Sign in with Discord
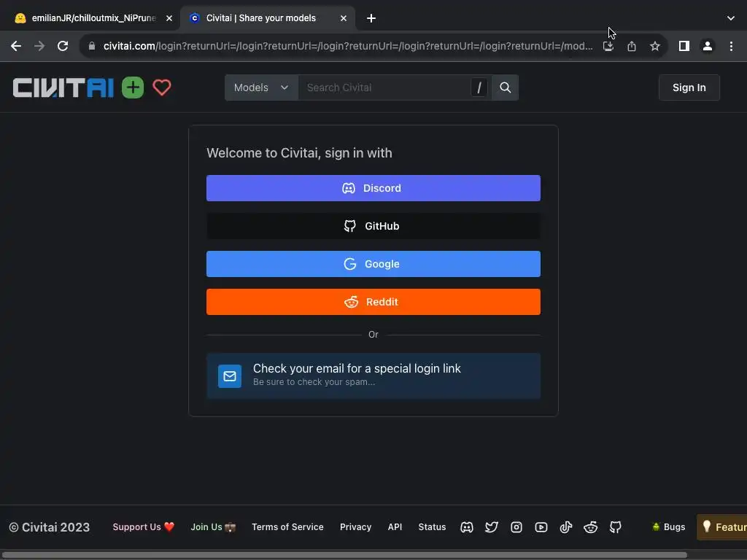This screenshot has height=560, width=747. coord(373,188)
